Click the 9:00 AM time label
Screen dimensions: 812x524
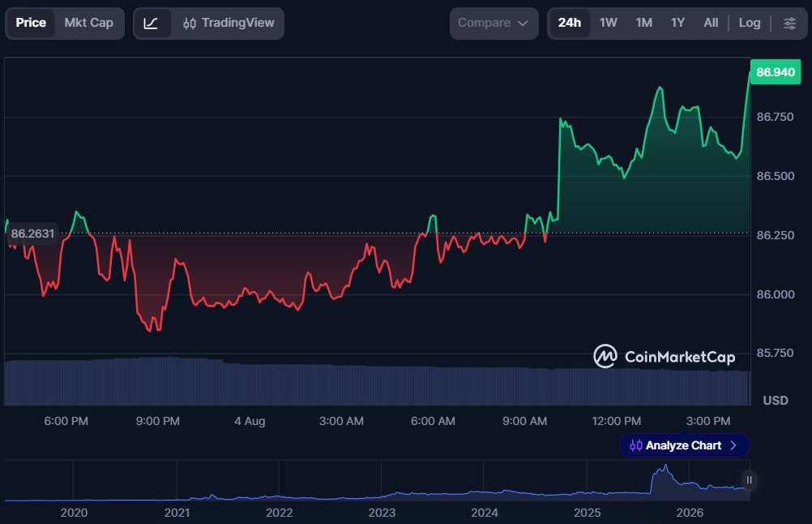(x=524, y=421)
